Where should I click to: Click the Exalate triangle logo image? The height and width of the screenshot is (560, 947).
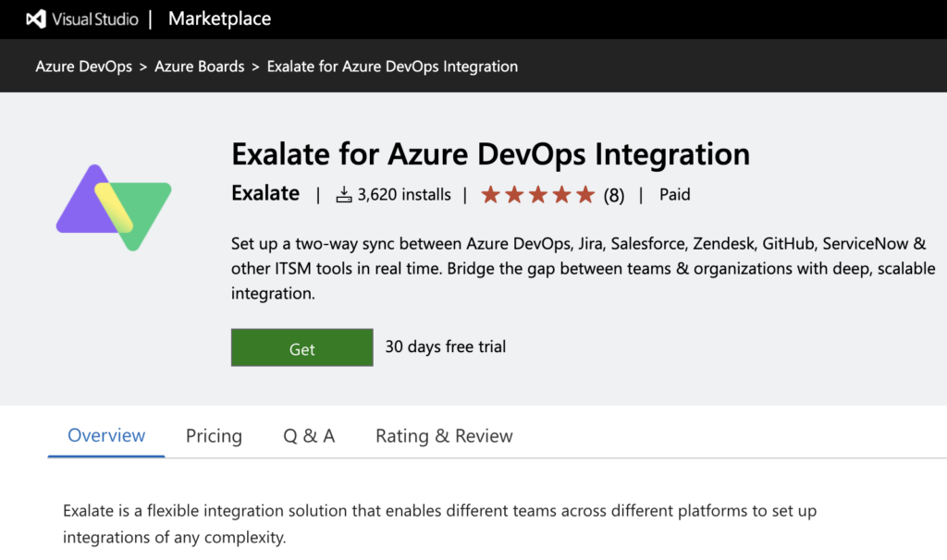(114, 208)
